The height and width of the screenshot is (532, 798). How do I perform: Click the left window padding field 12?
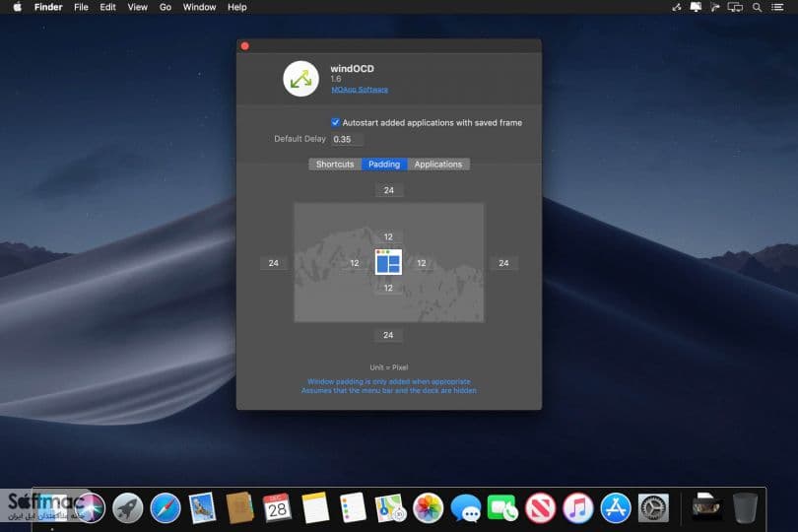tap(355, 263)
